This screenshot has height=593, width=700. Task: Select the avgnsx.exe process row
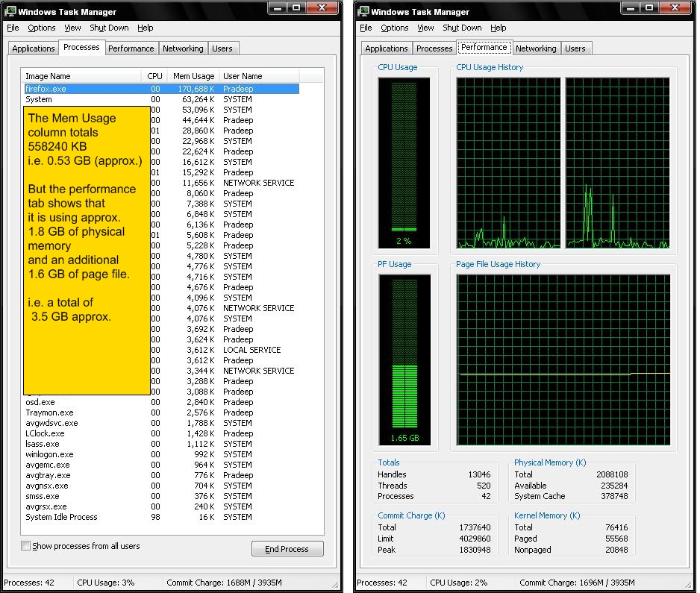tap(162, 486)
